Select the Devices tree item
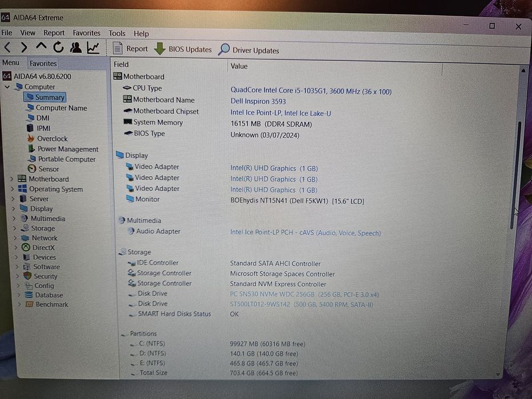The width and height of the screenshot is (532, 399). (40, 257)
